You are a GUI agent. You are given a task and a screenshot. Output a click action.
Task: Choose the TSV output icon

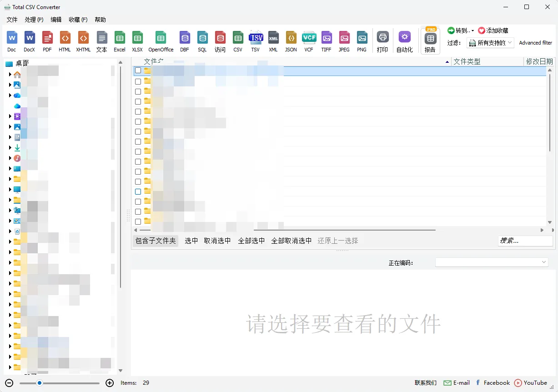256,41
